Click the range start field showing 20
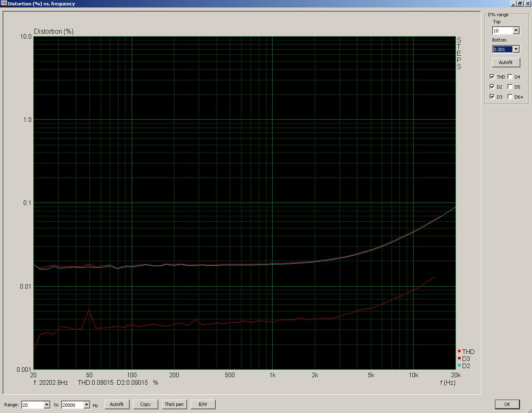The height and width of the screenshot is (413, 532). pyautogui.click(x=32, y=405)
